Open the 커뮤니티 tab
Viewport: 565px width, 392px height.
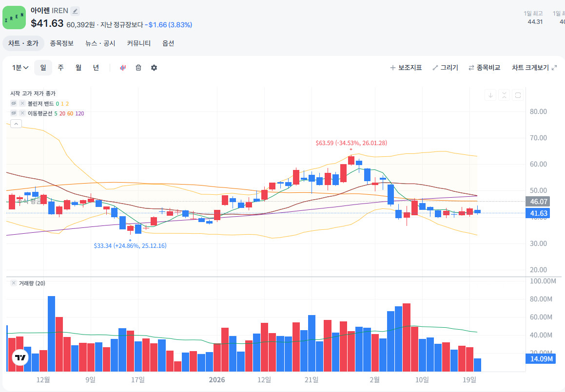pos(139,43)
